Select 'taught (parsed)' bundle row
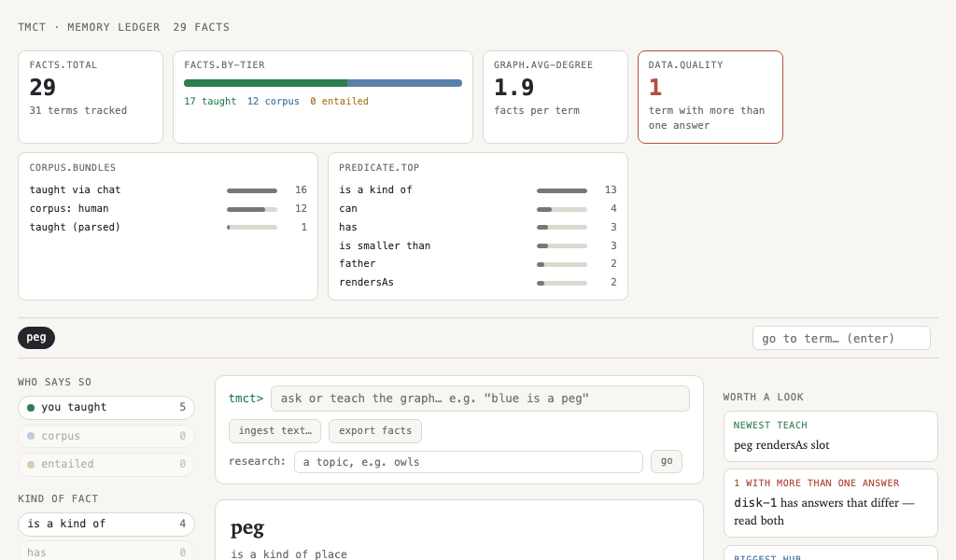Image resolution: width=956 pixels, height=560 pixels. pos(168,228)
